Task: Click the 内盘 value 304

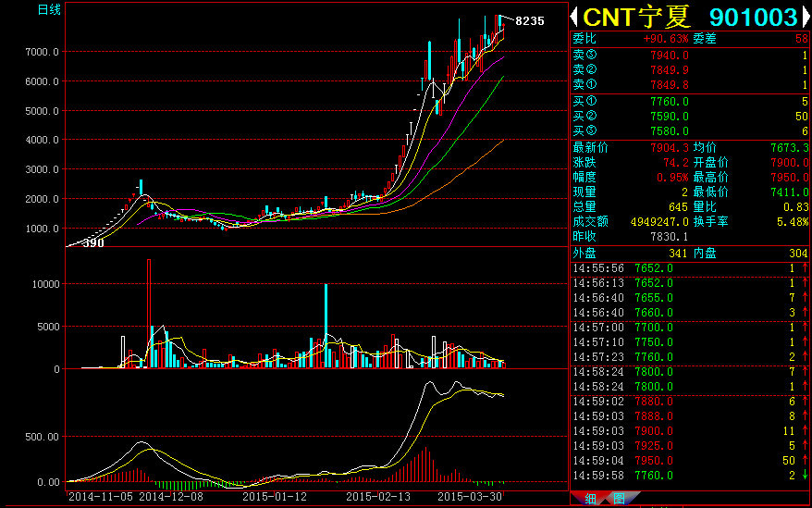Action: 798,254
